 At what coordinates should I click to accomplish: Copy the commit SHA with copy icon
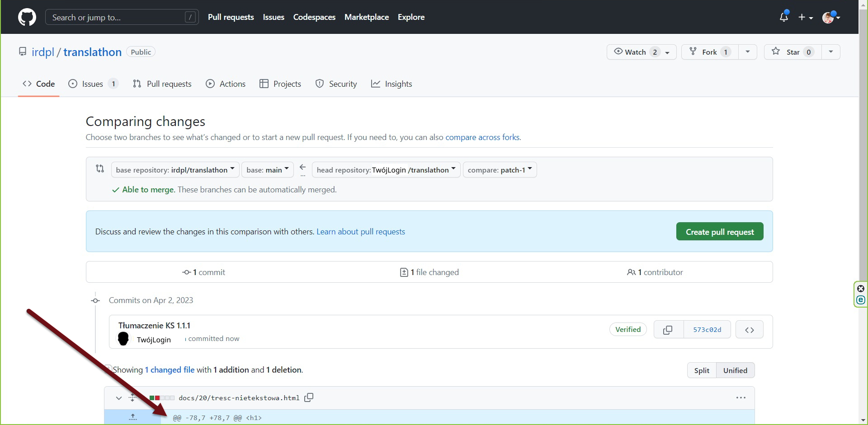pyautogui.click(x=668, y=330)
